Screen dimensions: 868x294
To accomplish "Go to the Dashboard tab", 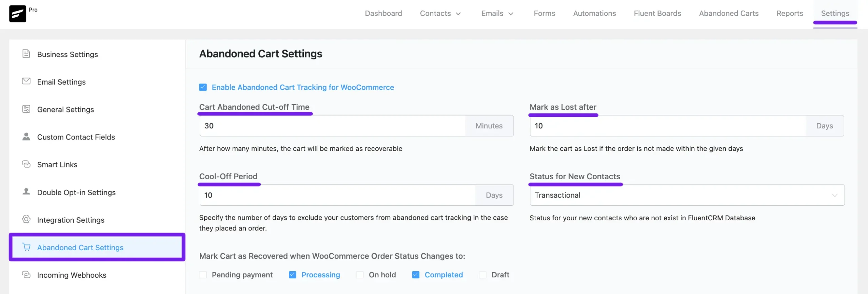I will click(x=383, y=14).
